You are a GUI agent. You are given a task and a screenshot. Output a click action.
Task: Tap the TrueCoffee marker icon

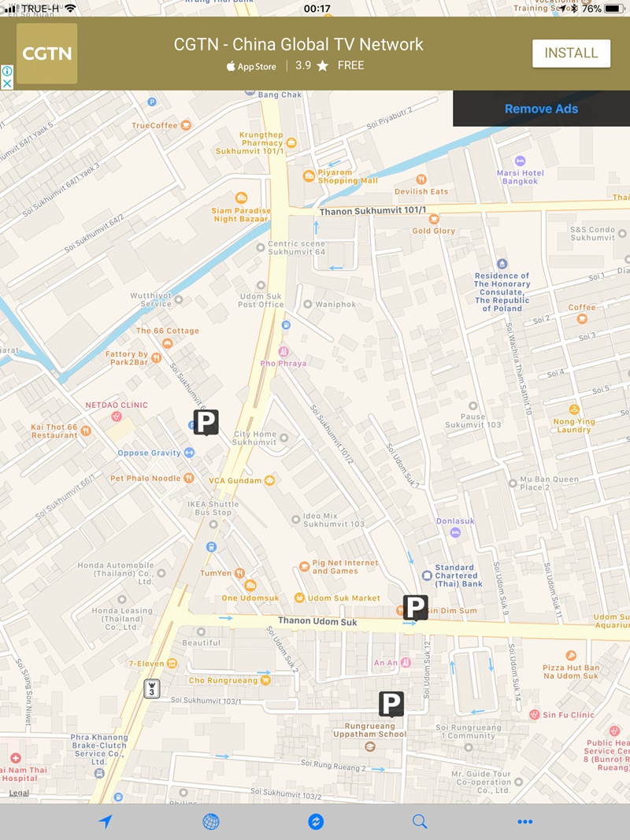click(x=185, y=125)
